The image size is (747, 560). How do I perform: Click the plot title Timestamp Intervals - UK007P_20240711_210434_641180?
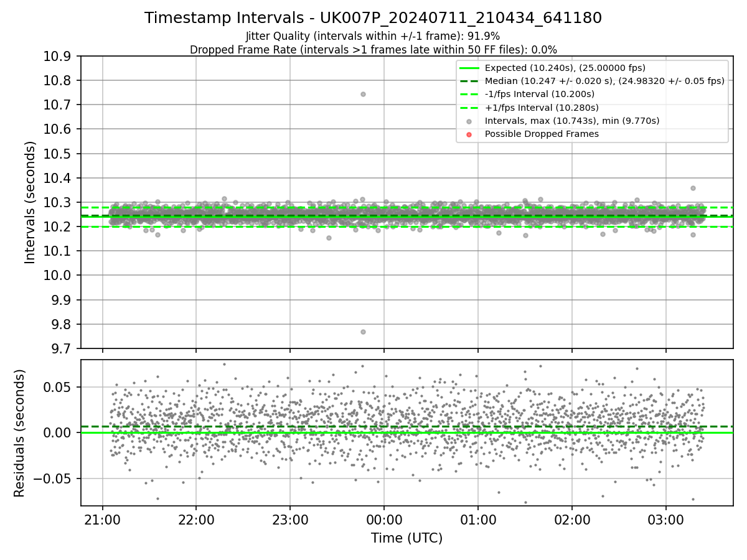click(373, 18)
